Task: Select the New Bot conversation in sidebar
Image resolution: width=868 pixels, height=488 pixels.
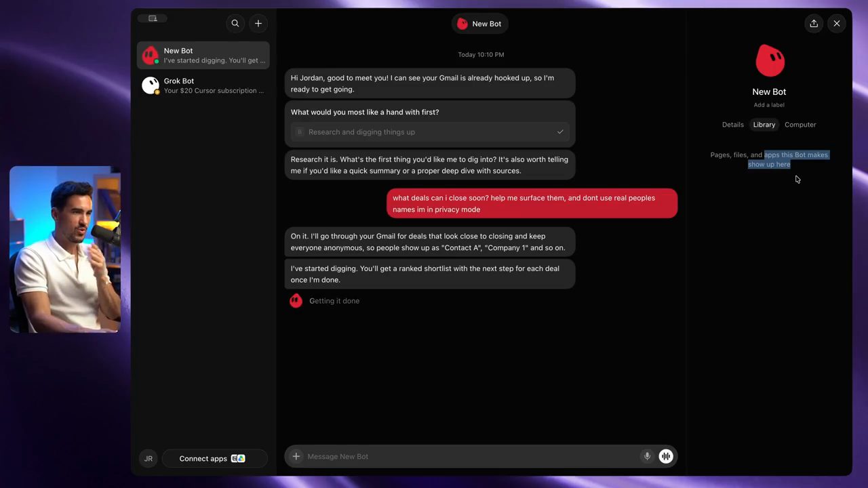Action: pos(203,55)
